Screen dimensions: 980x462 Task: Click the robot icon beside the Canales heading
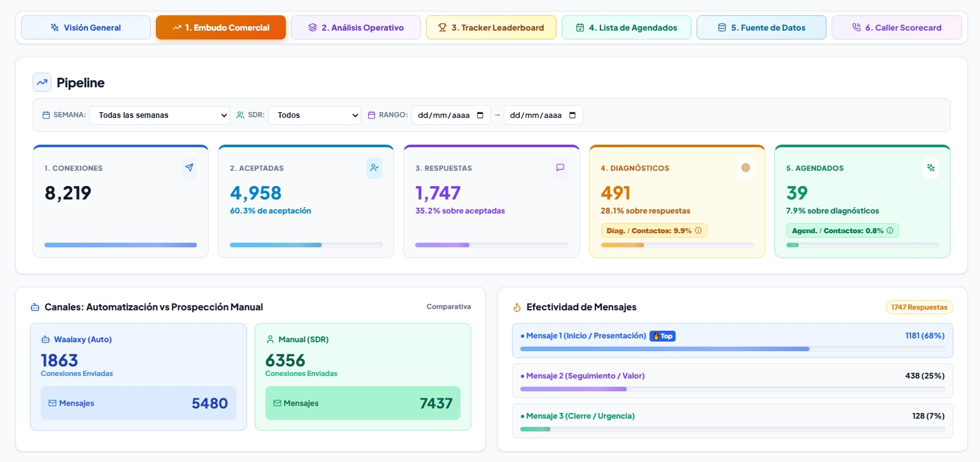(x=35, y=307)
